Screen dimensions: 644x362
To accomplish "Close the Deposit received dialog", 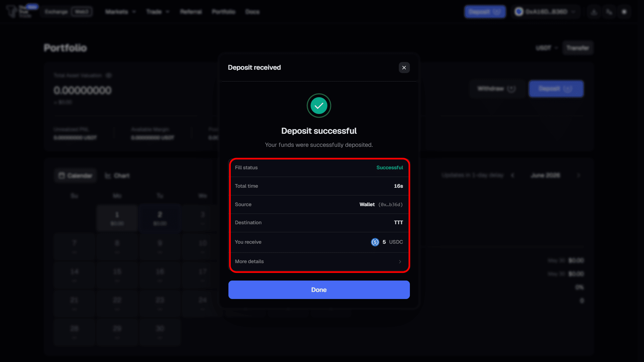I will click(x=404, y=68).
